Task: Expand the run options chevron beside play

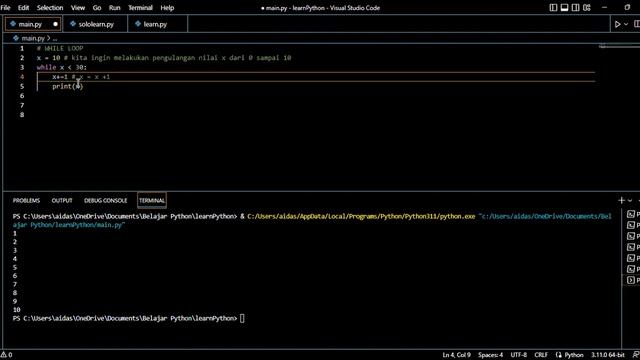Action: [x=626, y=24]
